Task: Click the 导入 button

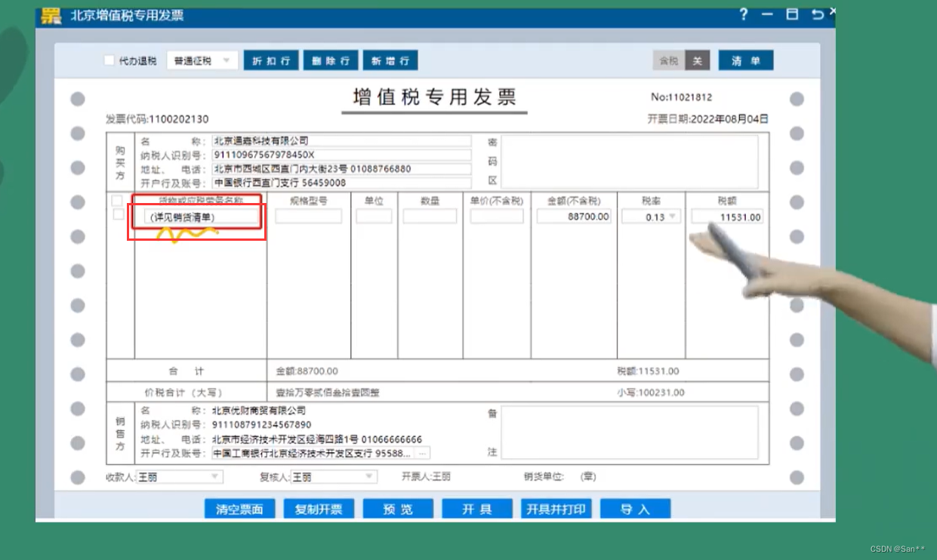Action: tap(635, 509)
